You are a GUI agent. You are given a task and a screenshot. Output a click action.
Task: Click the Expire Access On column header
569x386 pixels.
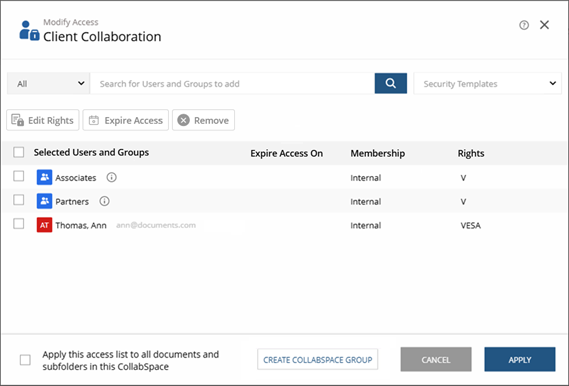point(286,153)
